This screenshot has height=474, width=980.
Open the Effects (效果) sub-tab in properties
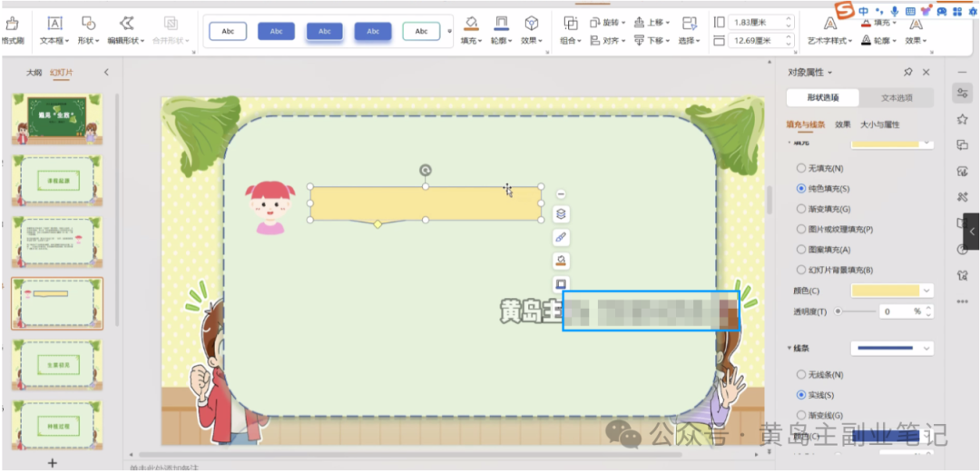[843, 124]
